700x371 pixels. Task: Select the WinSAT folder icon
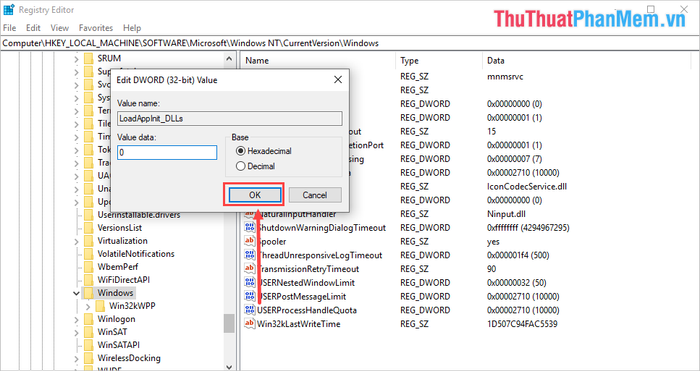point(89,332)
